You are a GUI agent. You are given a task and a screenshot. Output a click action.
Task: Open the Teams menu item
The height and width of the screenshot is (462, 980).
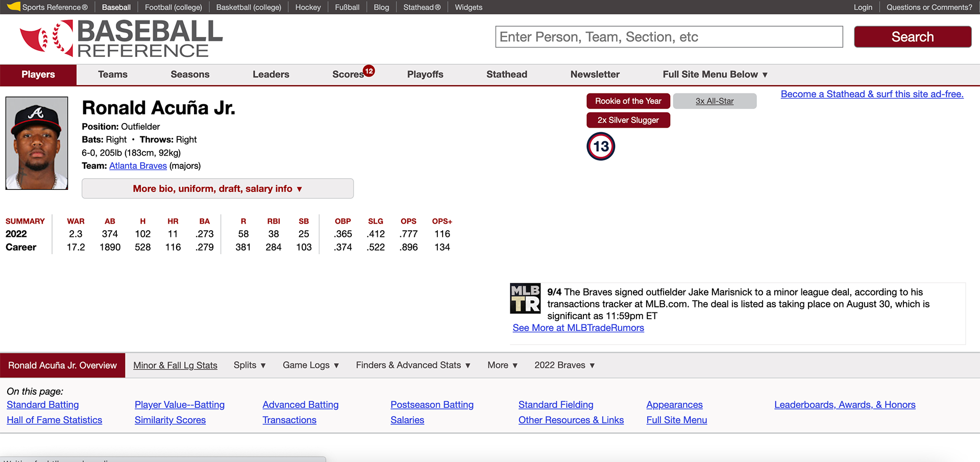click(x=113, y=75)
